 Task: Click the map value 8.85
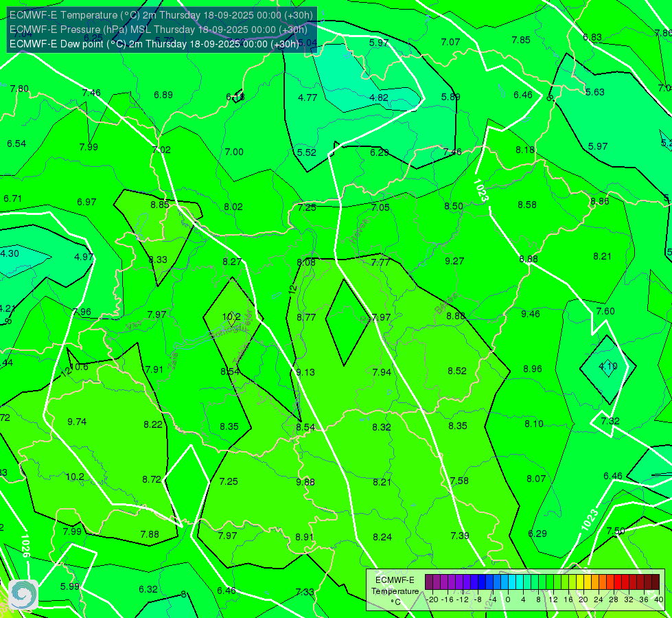160,205
